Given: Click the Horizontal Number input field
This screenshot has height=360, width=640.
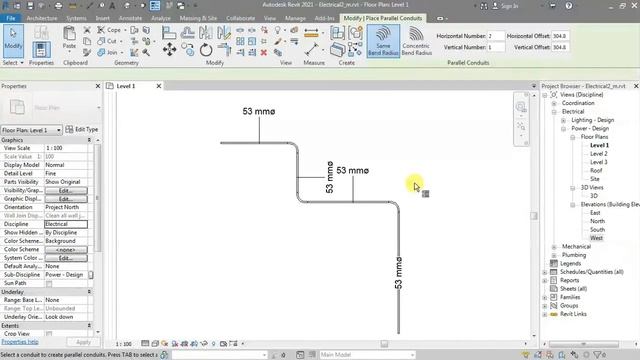Looking at the screenshot, I should (x=496, y=36).
